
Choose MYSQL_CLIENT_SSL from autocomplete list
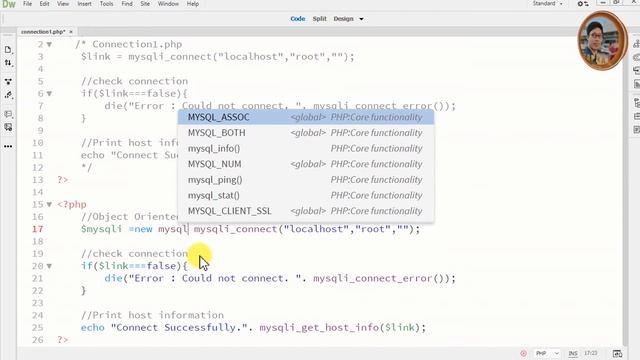point(306,211)
